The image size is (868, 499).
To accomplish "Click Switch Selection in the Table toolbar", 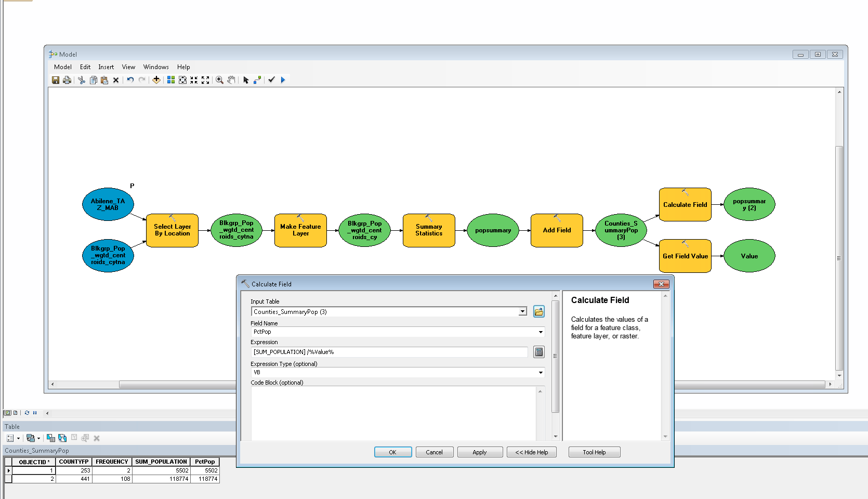I will [x=62, y=438].
